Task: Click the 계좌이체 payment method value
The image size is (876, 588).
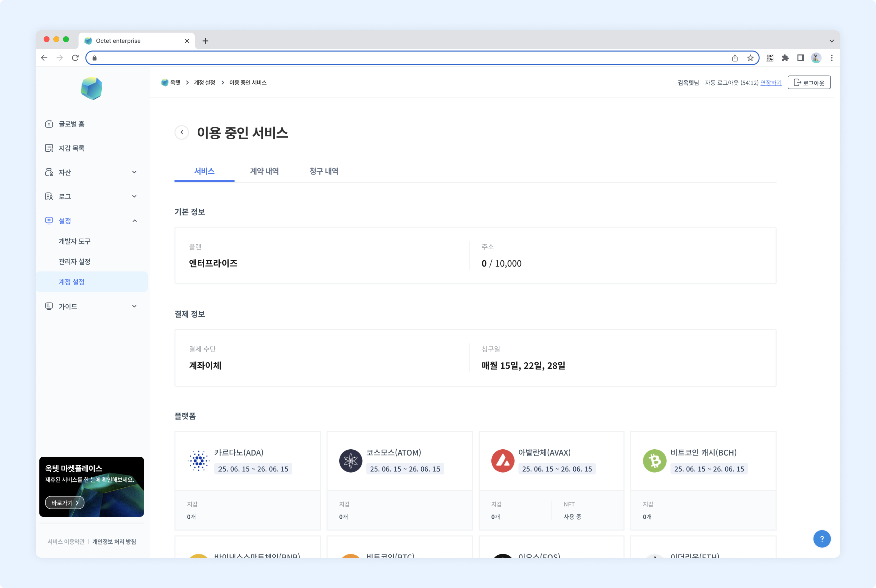Action: [x=205, y=366]
